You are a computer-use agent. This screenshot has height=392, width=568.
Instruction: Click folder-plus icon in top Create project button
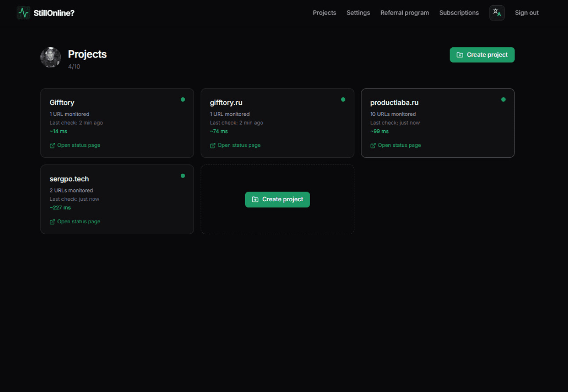click(x=460, y=55)
